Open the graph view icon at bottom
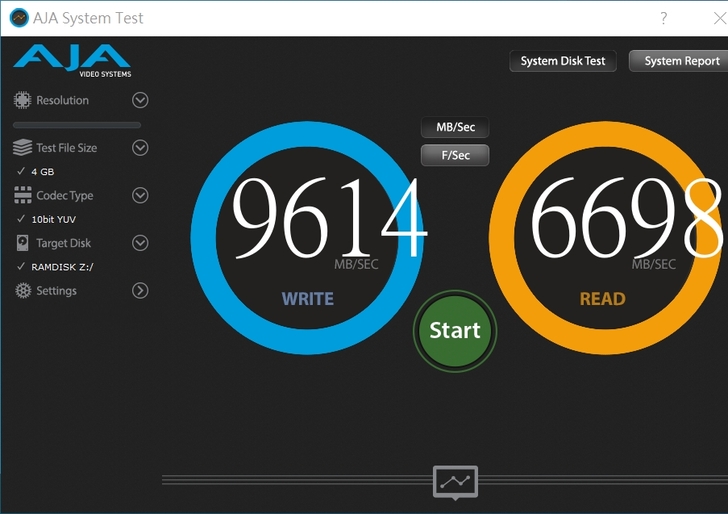 tap(455, 482)
